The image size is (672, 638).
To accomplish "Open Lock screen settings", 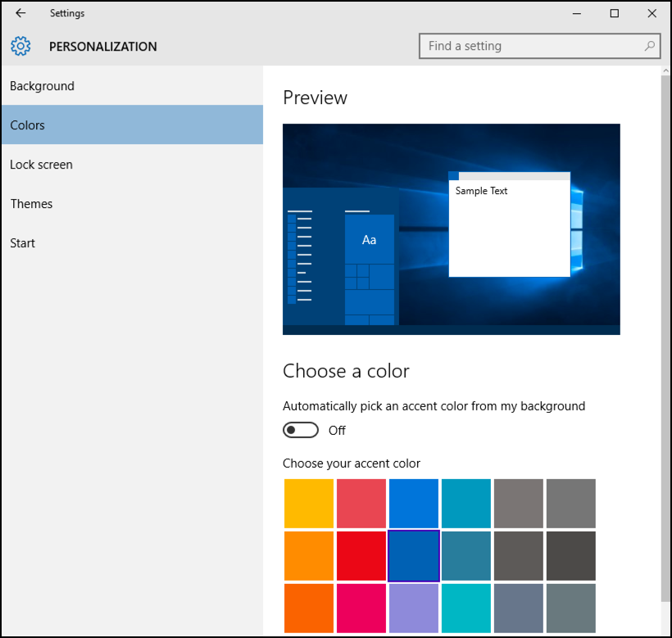I will coord(41,164).
